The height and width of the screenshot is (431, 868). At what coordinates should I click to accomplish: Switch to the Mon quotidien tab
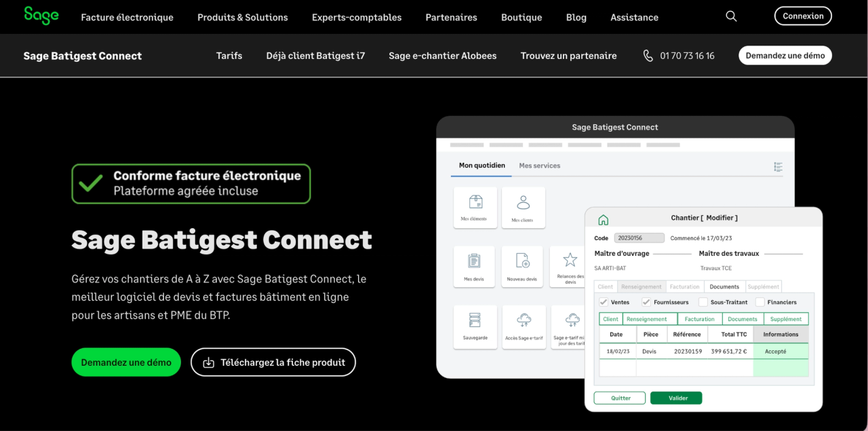[482, 166]
